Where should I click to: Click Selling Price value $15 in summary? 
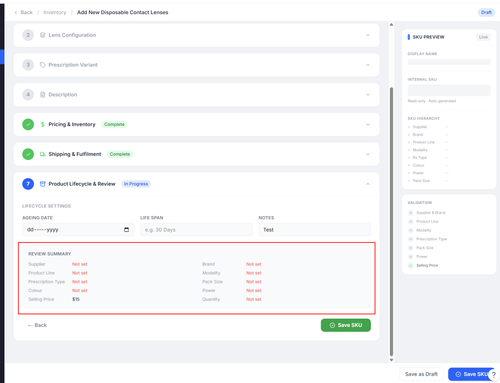(x=76, y=299)
